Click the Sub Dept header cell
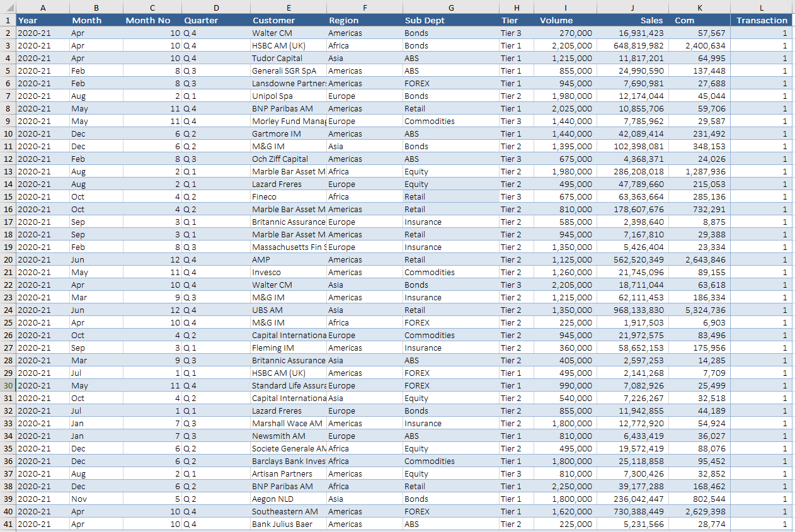This screenshot has width=795, height=532. click(450, 20)
